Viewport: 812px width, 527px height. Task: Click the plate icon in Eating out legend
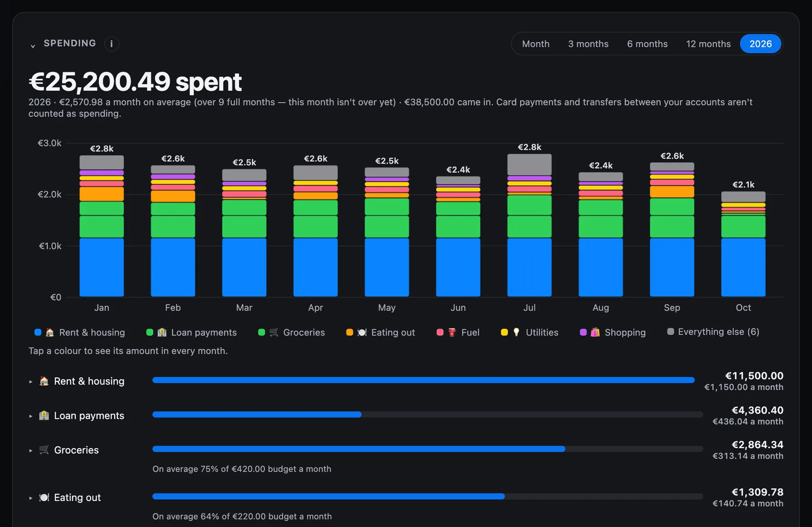pos(362,332)
